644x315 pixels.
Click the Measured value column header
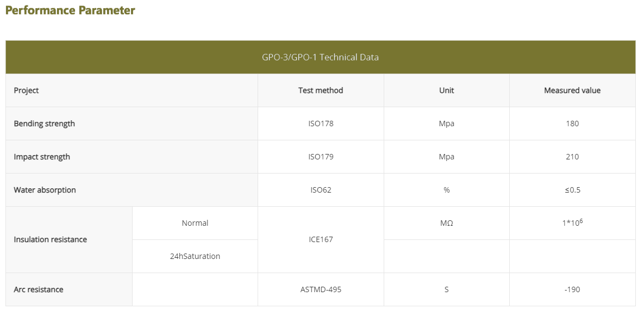[x=572, y=90]
